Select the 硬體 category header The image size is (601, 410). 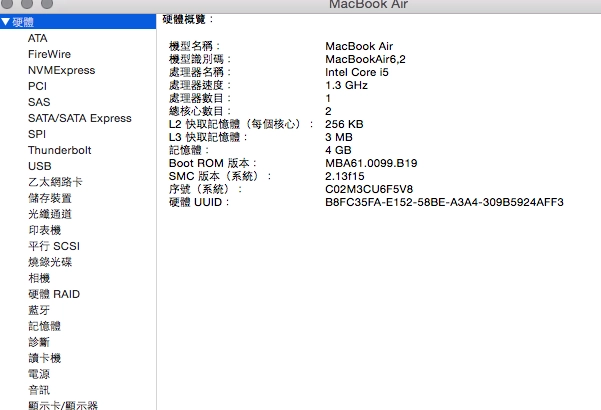coord(78,22)
